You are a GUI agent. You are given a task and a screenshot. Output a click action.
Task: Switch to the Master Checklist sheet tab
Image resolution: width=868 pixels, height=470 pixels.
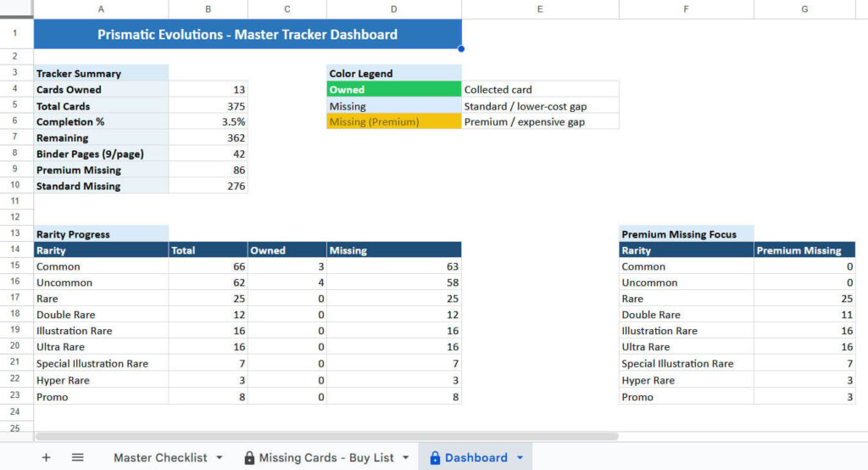(160, 457)
